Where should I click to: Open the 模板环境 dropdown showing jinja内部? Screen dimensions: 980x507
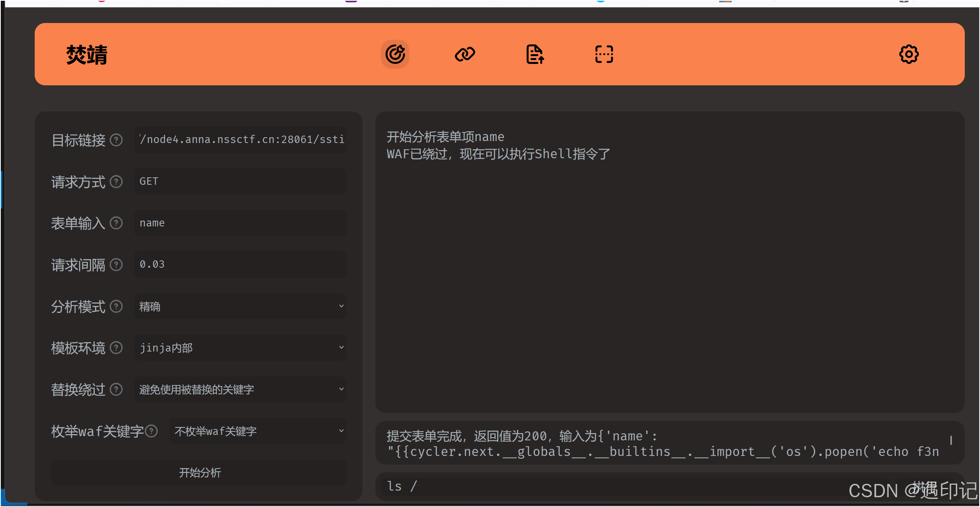[239, 347]
